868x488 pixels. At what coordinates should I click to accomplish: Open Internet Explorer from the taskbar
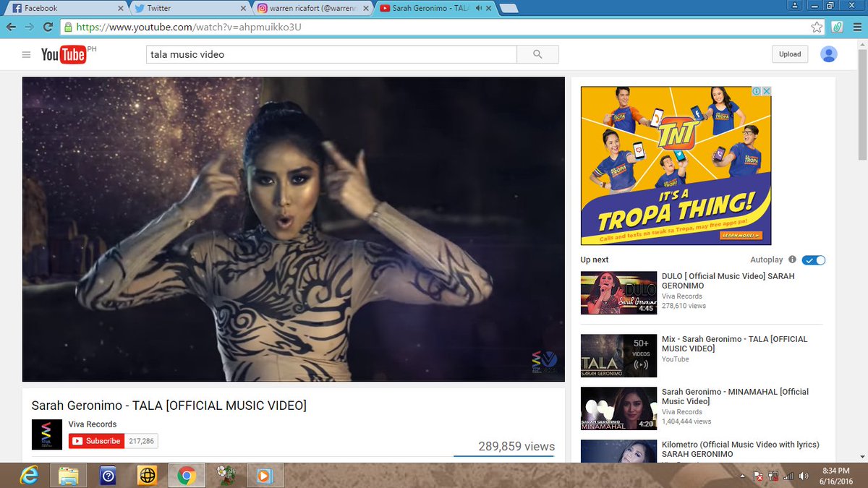pos(29,476)
